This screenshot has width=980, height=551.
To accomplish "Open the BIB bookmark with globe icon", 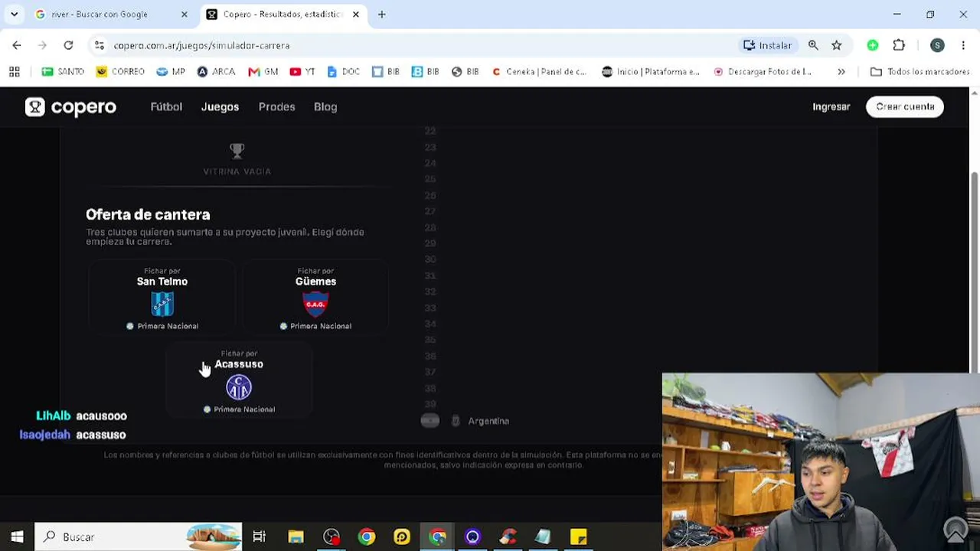I will pos(465,71).
